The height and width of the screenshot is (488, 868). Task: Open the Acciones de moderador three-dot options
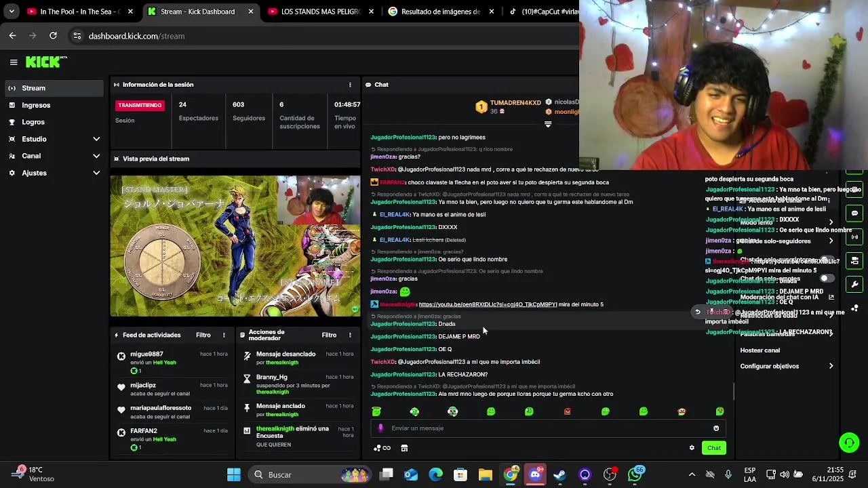click(350, 335)
